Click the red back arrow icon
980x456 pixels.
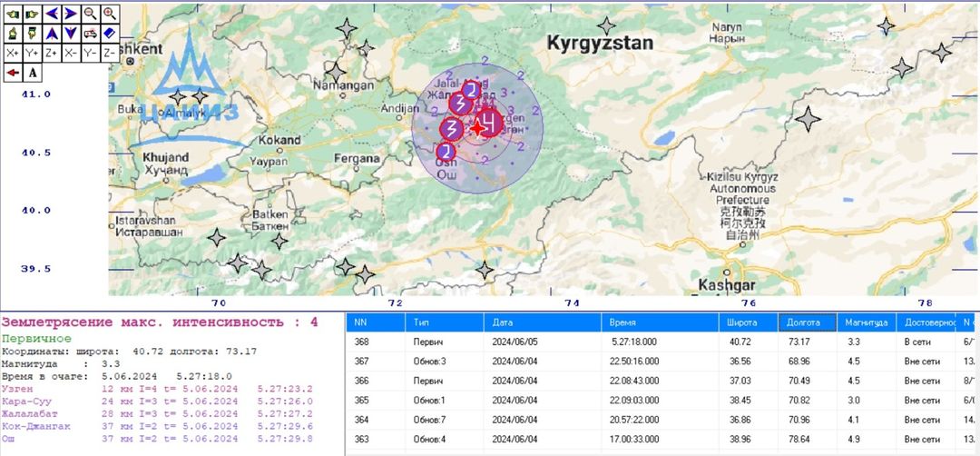click(13, 73)
